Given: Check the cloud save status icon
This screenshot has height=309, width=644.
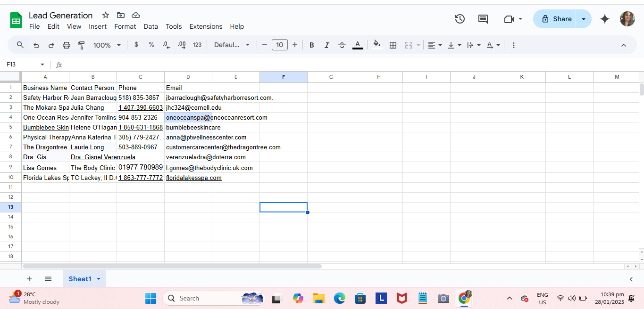Looking at the screenshot, I should click(136, 15).
